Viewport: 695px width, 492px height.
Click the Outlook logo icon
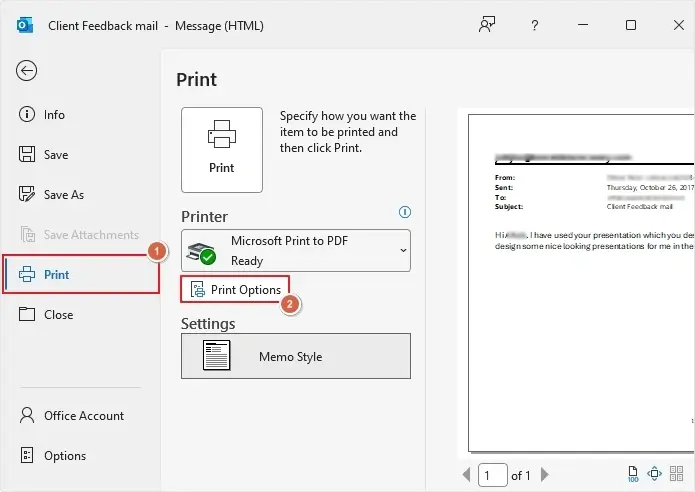click(25, 25)
